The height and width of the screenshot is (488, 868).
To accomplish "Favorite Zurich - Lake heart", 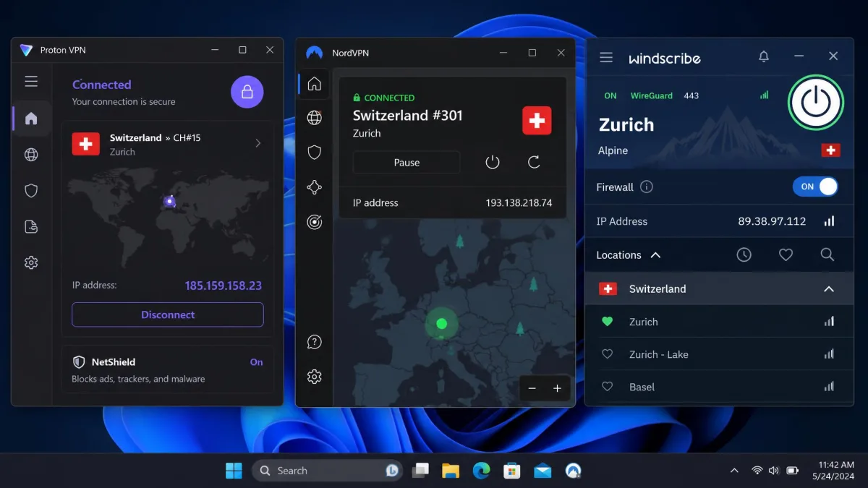I will click(x=607, y=354).
